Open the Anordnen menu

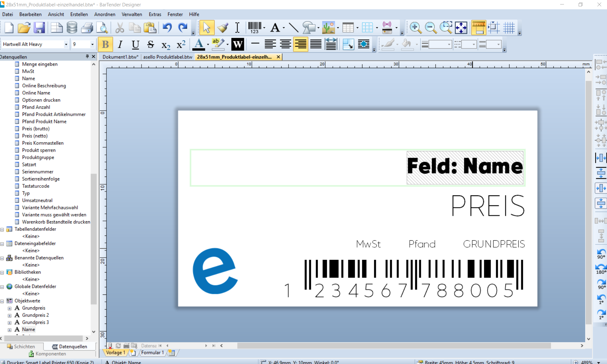[105, 14]
